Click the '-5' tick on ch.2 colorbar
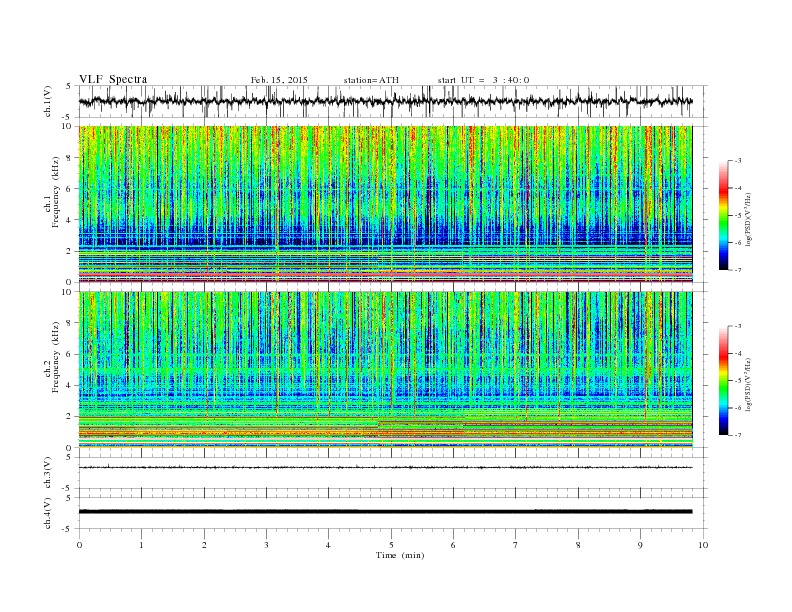 tap(737, 381)
